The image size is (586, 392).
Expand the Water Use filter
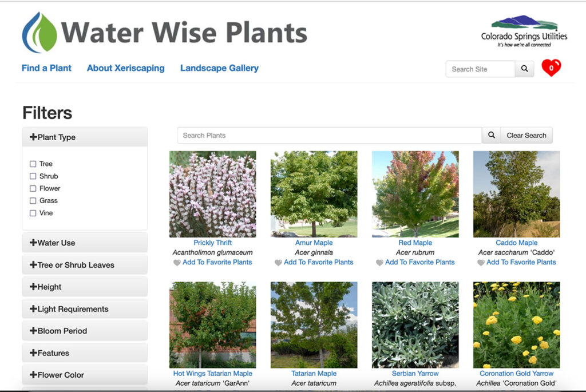coord(84,243)
